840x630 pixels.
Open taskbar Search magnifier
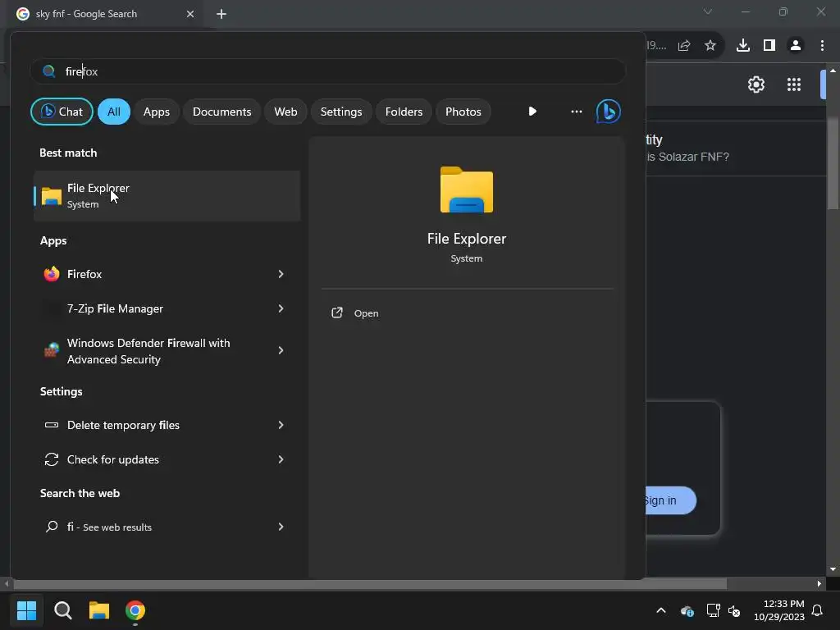click(62, 610)
